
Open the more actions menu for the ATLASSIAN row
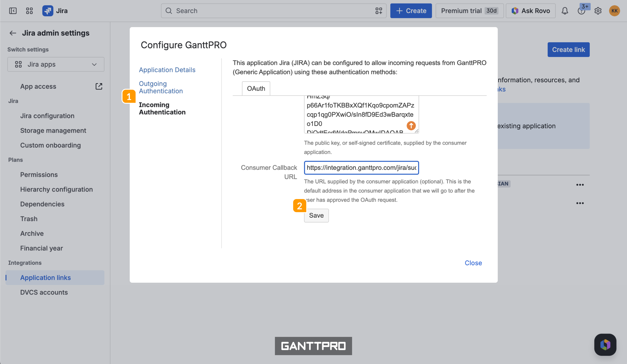coord(580,185)
